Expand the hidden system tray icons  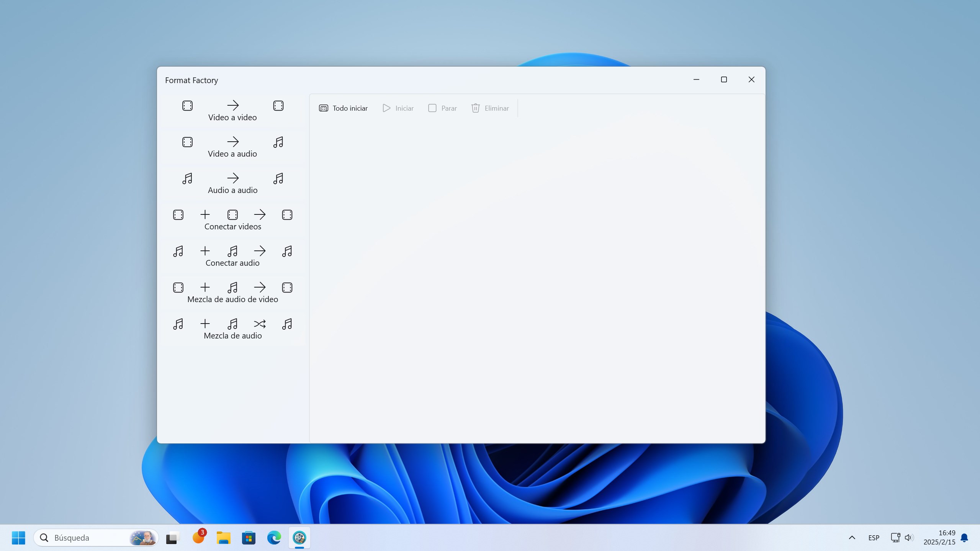(852, 538)
